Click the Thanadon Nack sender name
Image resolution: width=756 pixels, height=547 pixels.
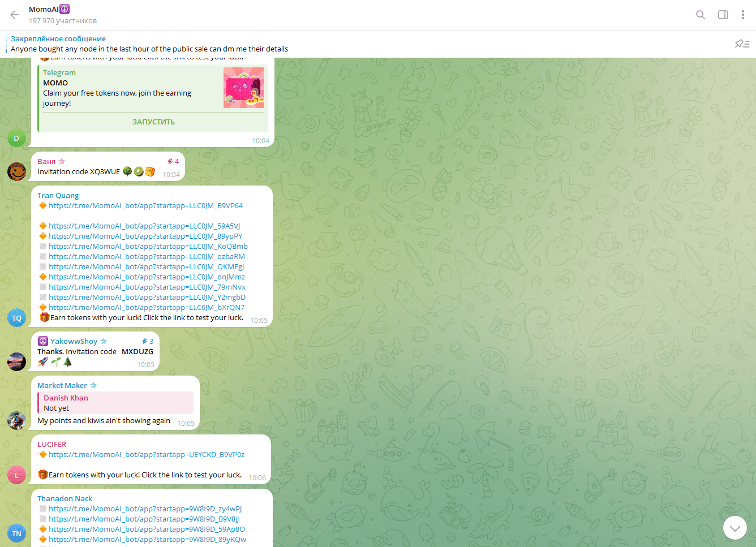point(65,498)
